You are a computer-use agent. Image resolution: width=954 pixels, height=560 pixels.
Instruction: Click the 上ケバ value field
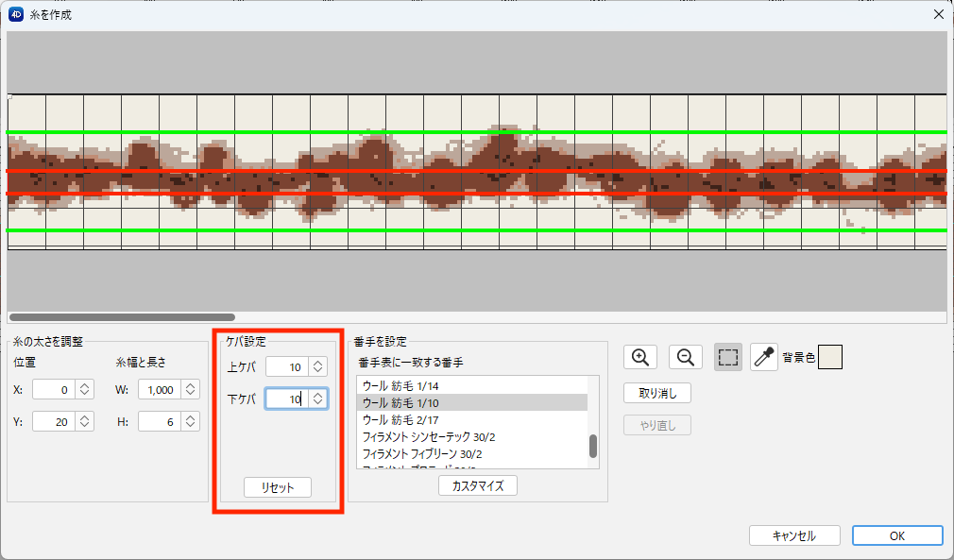pos(287,366)
